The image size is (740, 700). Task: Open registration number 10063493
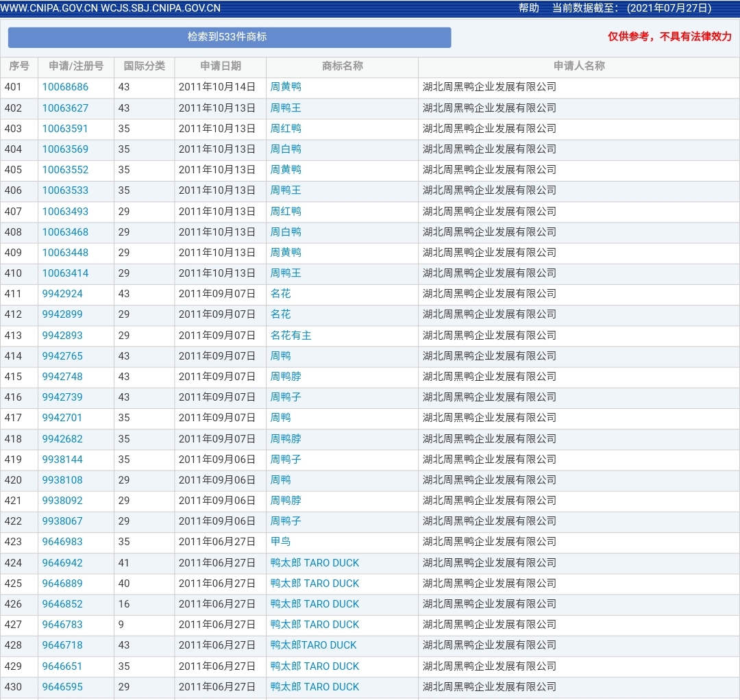coord(65,212)
